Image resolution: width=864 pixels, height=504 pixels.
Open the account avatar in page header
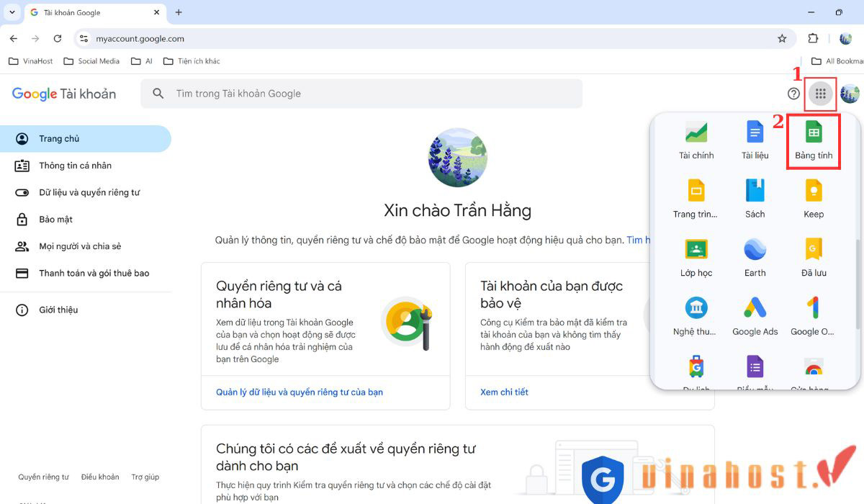850,94
